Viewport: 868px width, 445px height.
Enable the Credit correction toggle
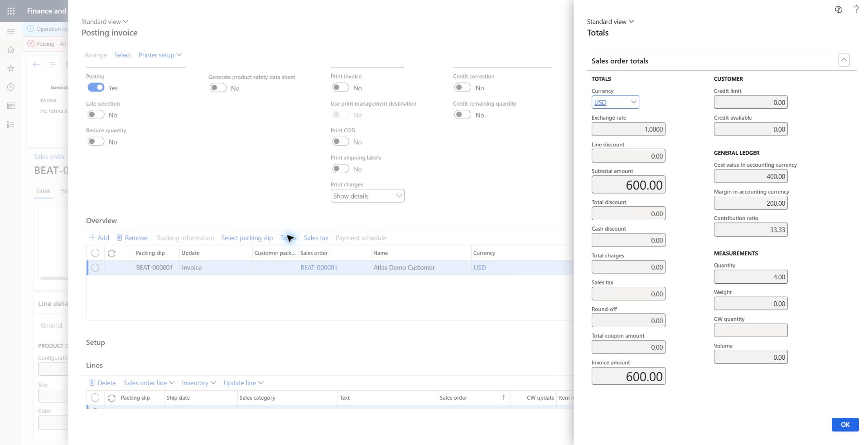[x=463, y=87]
